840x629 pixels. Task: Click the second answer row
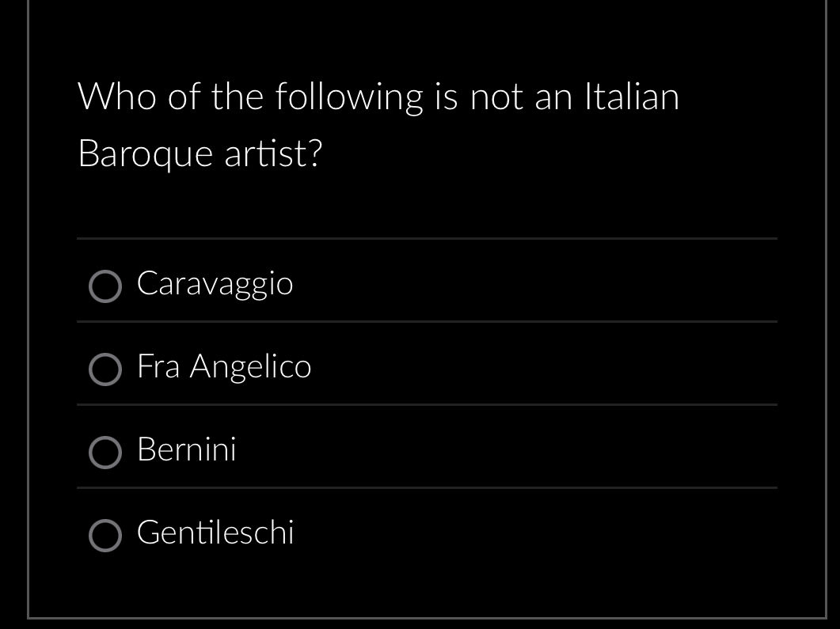click(428, 366)
